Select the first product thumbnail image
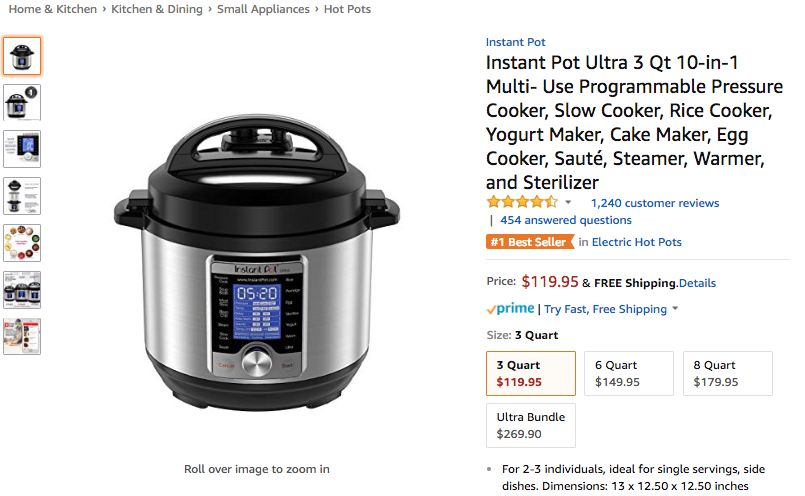 pos(22,55)
